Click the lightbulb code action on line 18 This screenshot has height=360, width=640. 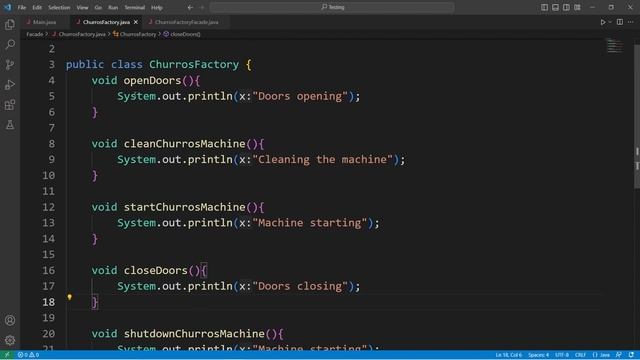[69, 297]
